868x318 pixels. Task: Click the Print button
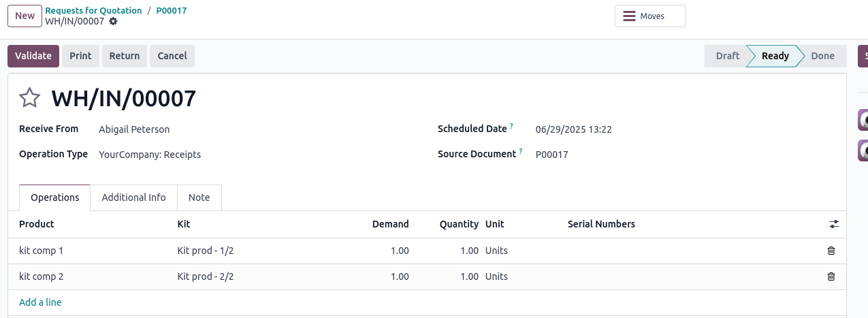pyautogui.click(x=80, y=56)
